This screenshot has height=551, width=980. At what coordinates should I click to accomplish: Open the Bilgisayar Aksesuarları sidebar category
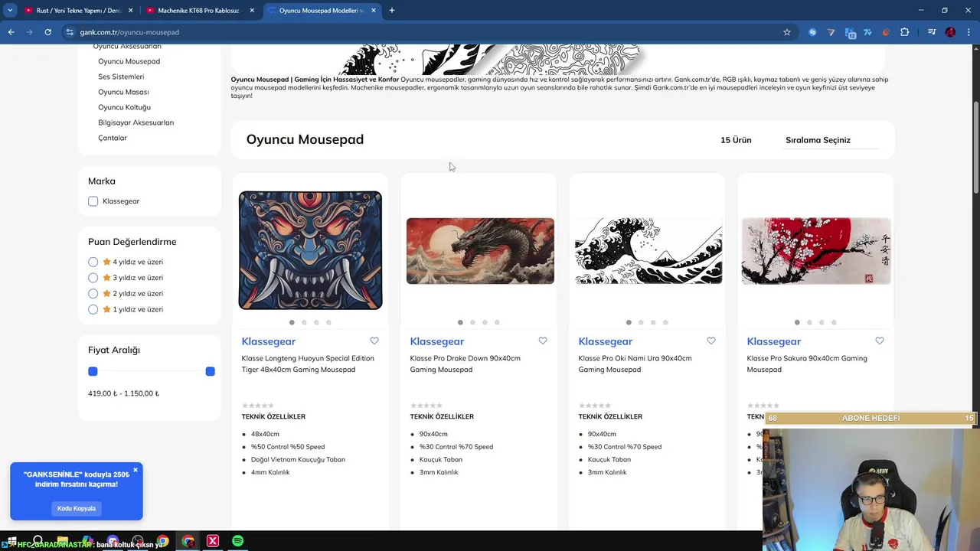tap(136, 122)
